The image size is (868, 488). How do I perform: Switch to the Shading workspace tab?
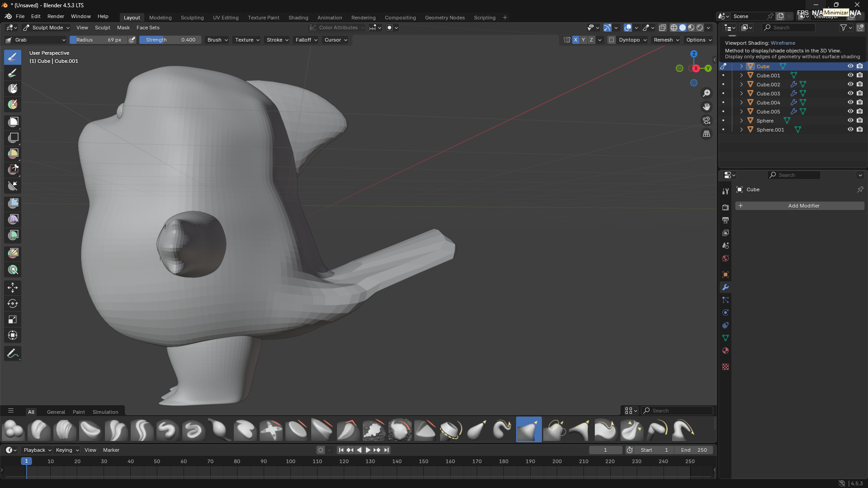click(x=298, y=18)
